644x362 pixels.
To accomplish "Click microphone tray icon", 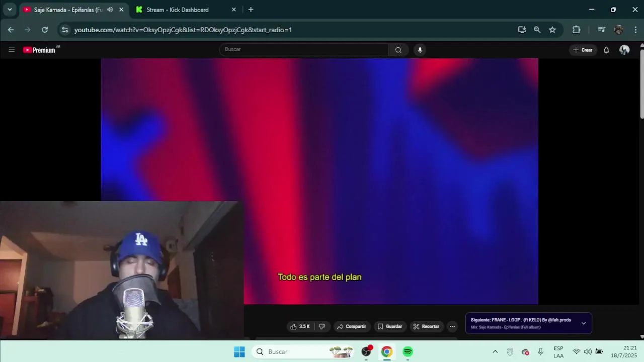I will tap(540, 352).
